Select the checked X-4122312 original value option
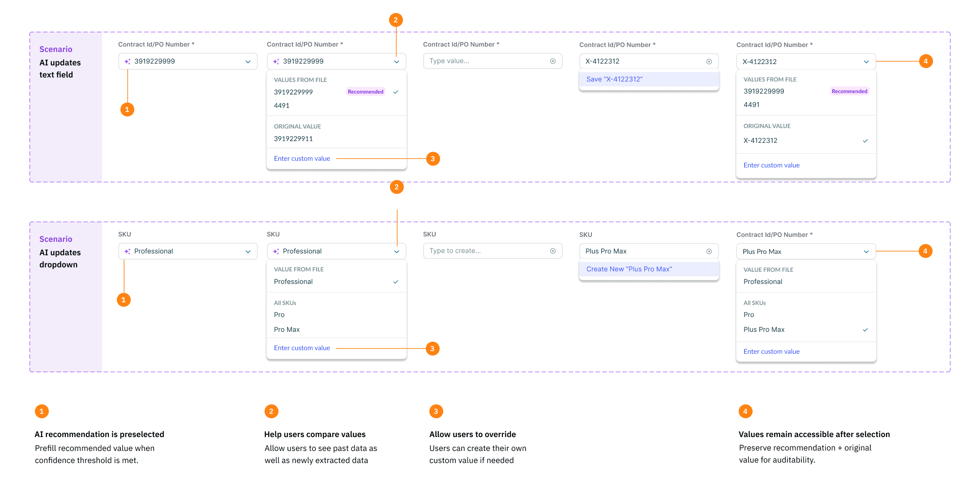Screen dimensions: 980x502 coord(806,141)
